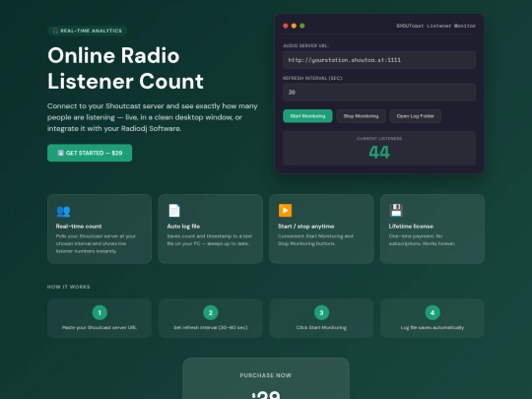Click the green window dot in monitor mockup
The height and width of the screenshot is (399, 532).
point(302,26)
